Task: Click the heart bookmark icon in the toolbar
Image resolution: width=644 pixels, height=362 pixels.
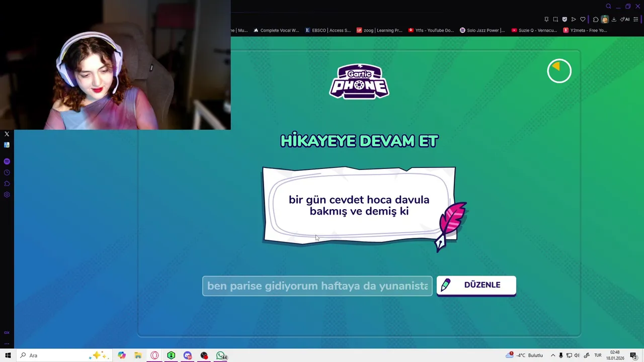Action: click(x=583, y=20)
